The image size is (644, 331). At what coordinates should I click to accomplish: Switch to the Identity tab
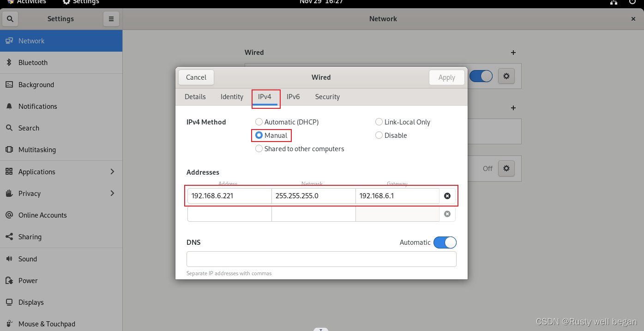click(232, 97)
